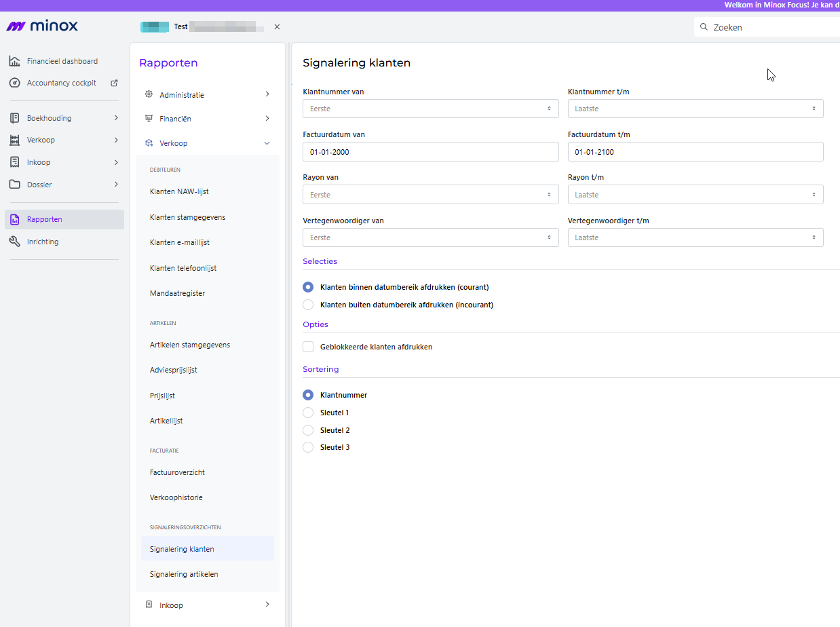Click the Rapporten report icon
Screen dimensions: 840x627
click(14, 219)
